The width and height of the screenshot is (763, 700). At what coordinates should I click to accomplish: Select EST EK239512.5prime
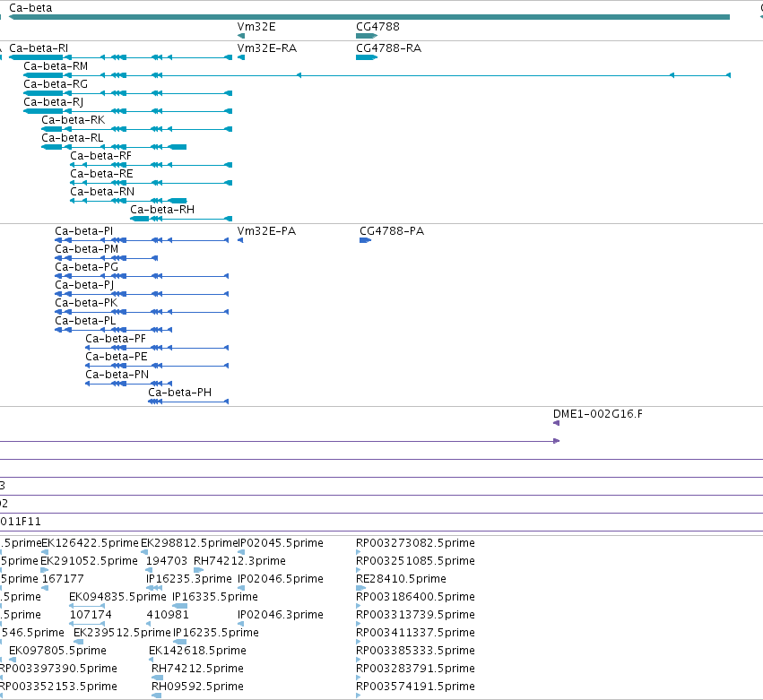click(x=122, y=633)
